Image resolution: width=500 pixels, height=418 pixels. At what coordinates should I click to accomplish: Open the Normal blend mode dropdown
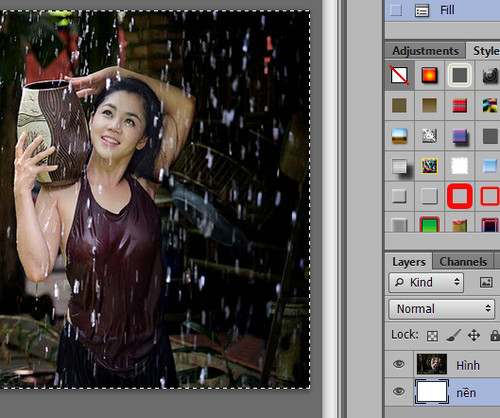click(442, 309)
